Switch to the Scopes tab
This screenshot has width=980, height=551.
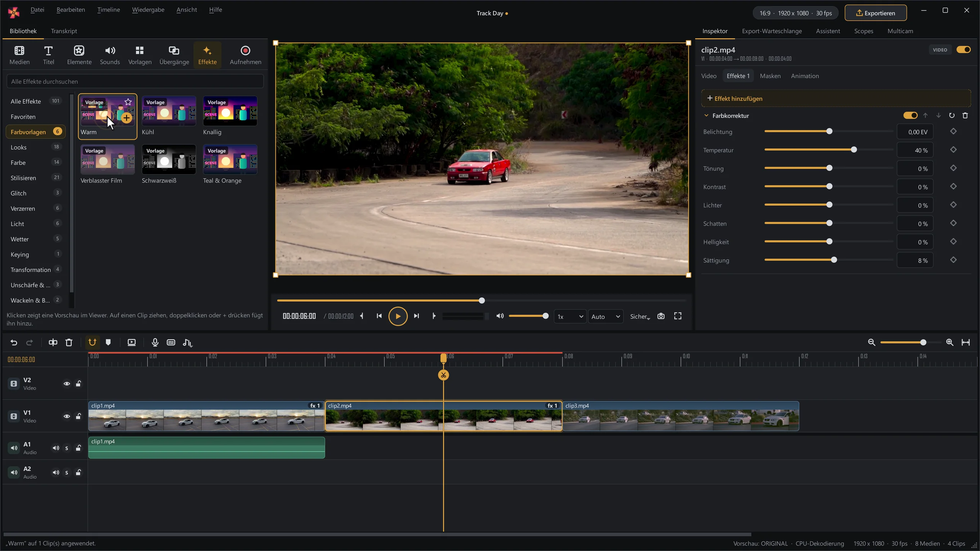[x=864, y=31]
